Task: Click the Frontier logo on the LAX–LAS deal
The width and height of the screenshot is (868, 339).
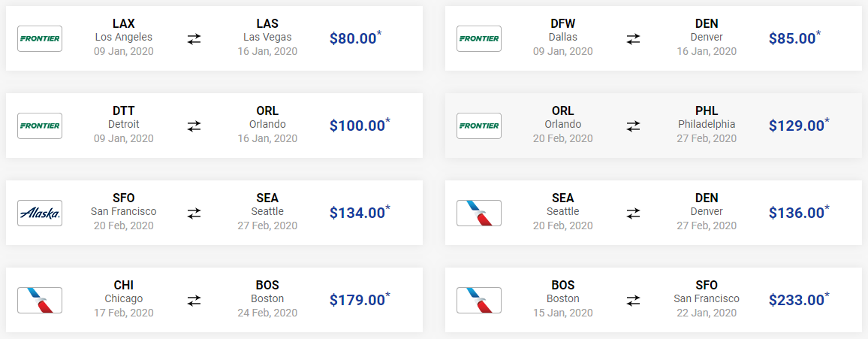Action: coord(40,39)
